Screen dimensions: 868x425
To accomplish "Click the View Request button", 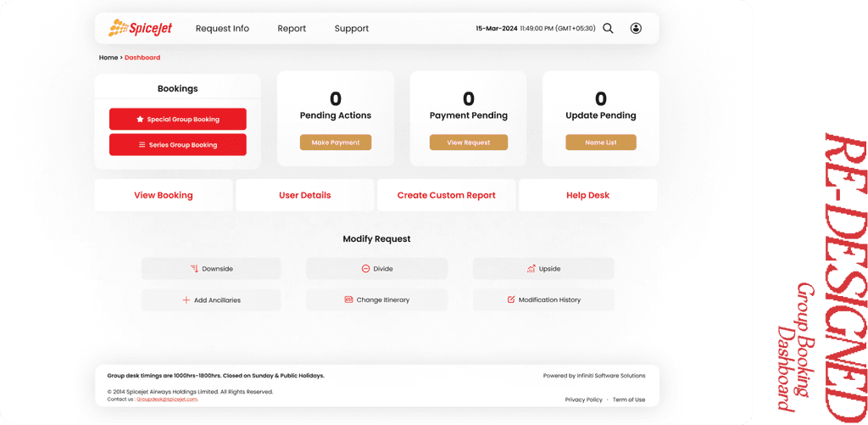I will point(468,143).
